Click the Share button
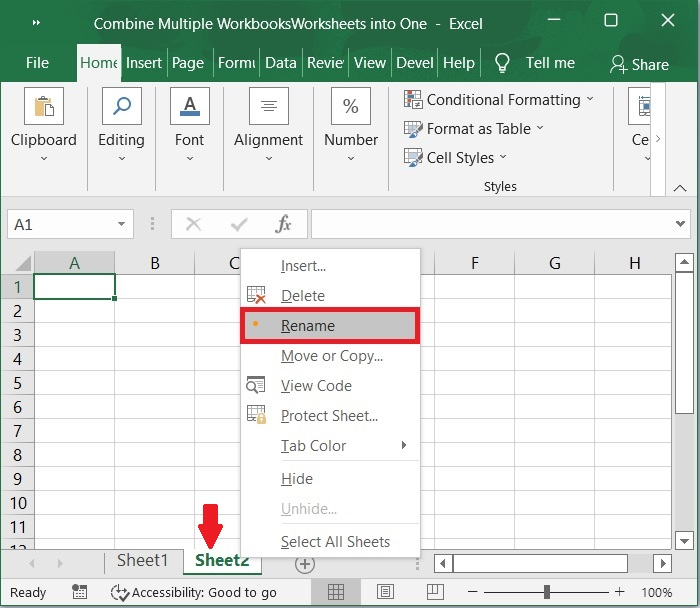Screen dimensions: 700x608 (639, 64)
